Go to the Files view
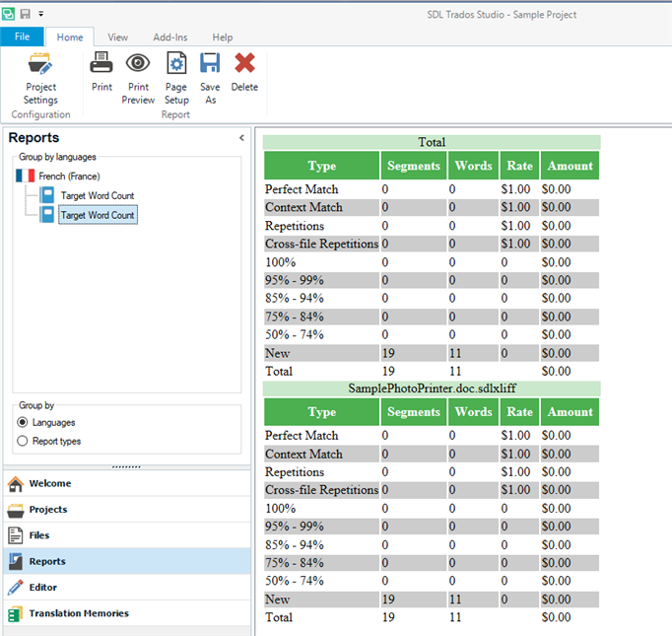This screenshot has width=672, height=636. [127, 535]
